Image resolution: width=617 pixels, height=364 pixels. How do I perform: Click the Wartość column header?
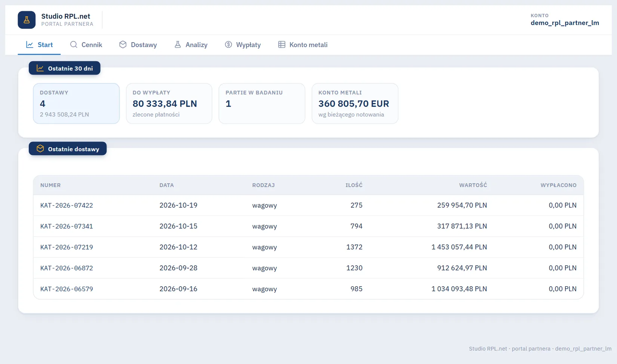[473, 185]
